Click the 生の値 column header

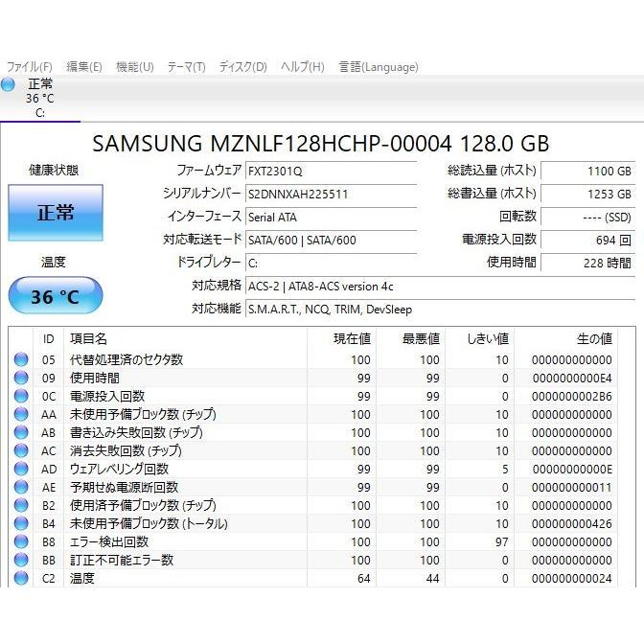coord(593,338)
